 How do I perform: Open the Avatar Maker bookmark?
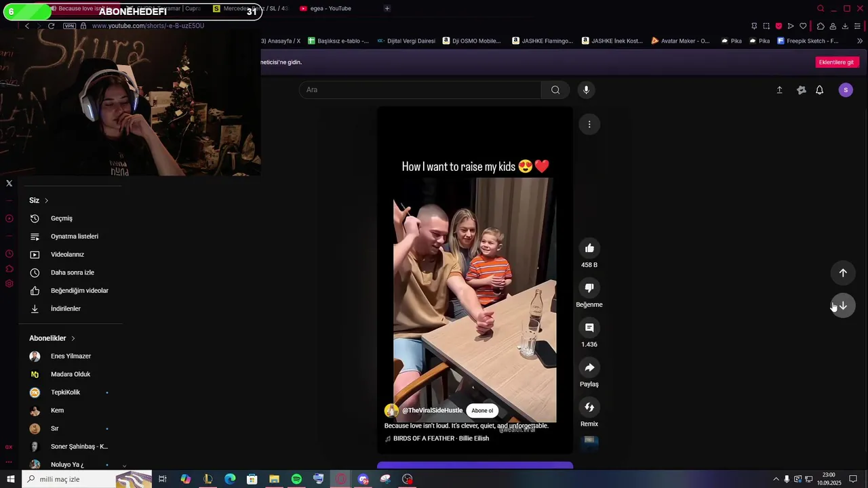pos(680,41)
